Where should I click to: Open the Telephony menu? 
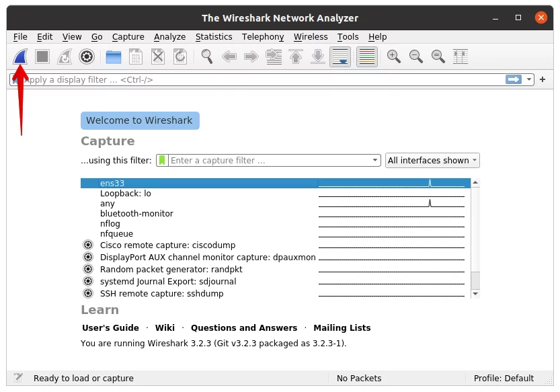click(x=263, y=37)
